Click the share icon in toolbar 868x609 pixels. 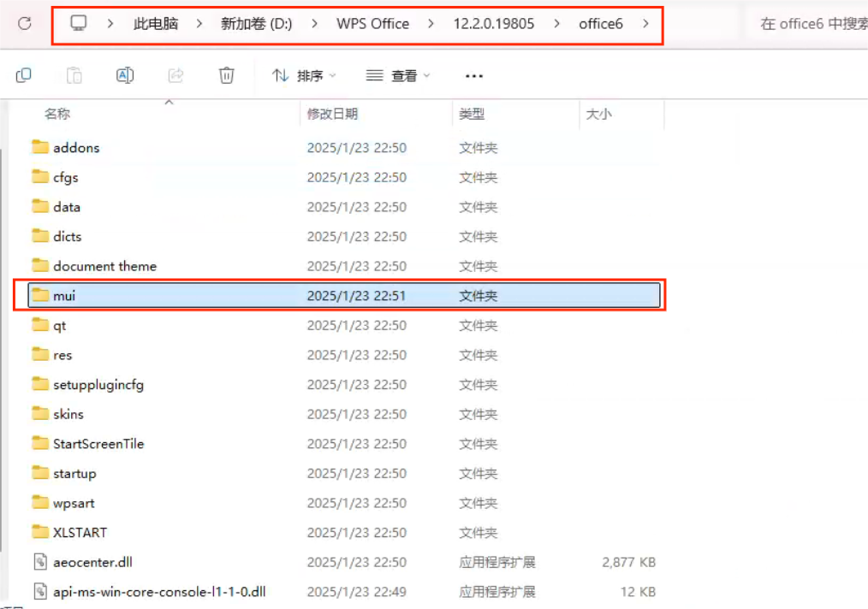point(175,76)
